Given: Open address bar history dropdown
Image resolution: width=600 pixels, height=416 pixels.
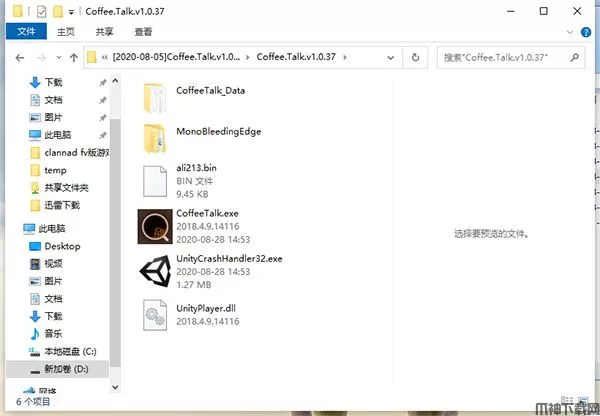Looking at the screenshot, I should [x=391, y=57].
